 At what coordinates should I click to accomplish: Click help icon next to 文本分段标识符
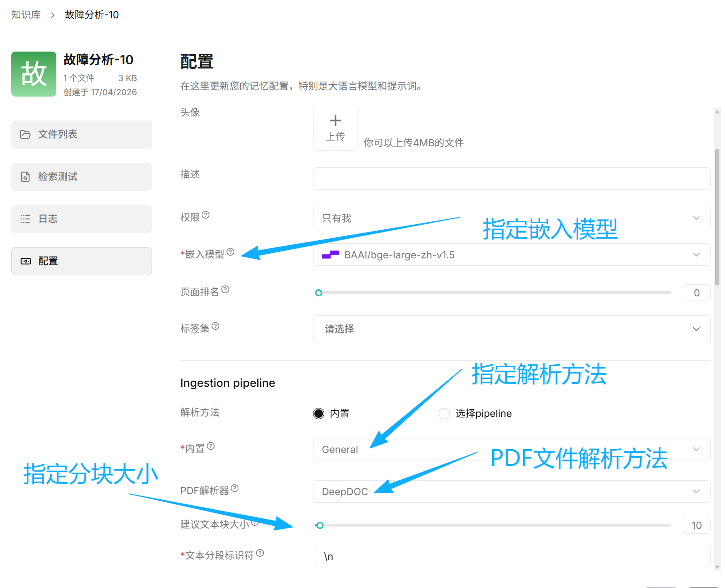tap(260, 553)
